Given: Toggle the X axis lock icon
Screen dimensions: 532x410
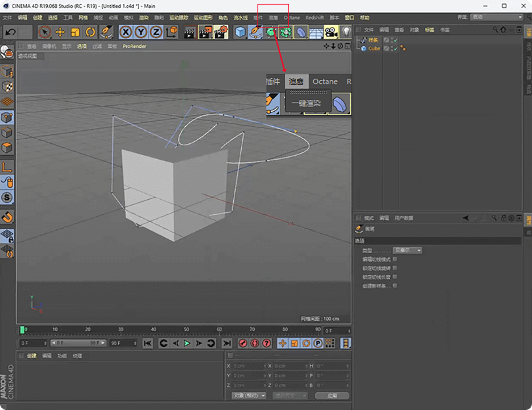Looking at the screenshot, I should [125, 32].
